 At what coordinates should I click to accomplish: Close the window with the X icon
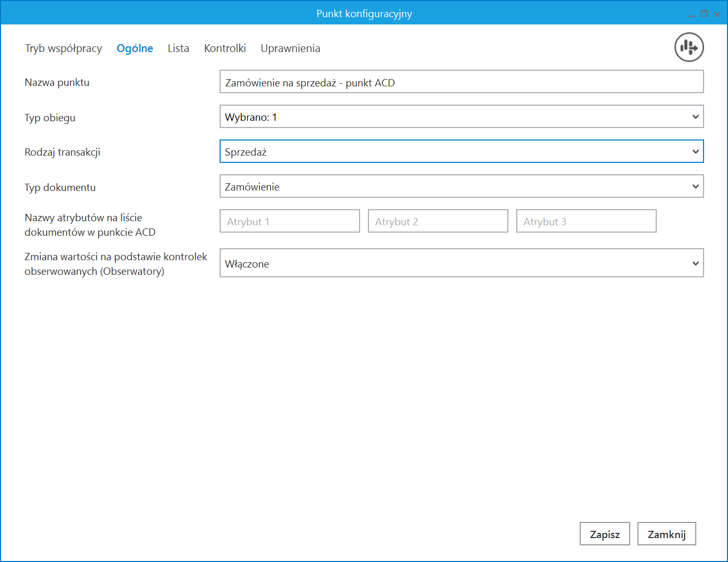(x=717, y=14)
